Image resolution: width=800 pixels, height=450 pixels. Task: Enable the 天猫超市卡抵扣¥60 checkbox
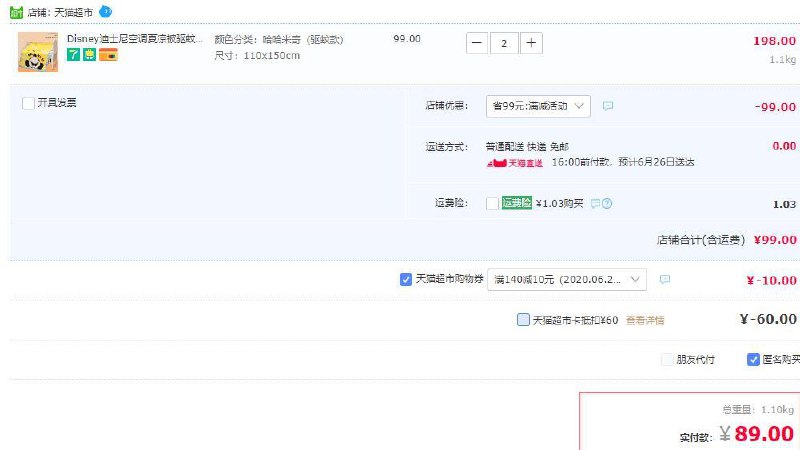(523, 320)
